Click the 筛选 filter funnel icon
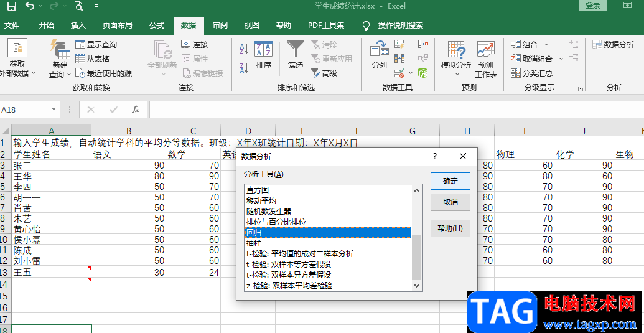Screen dimensions: 644x333 pos(296,49)
